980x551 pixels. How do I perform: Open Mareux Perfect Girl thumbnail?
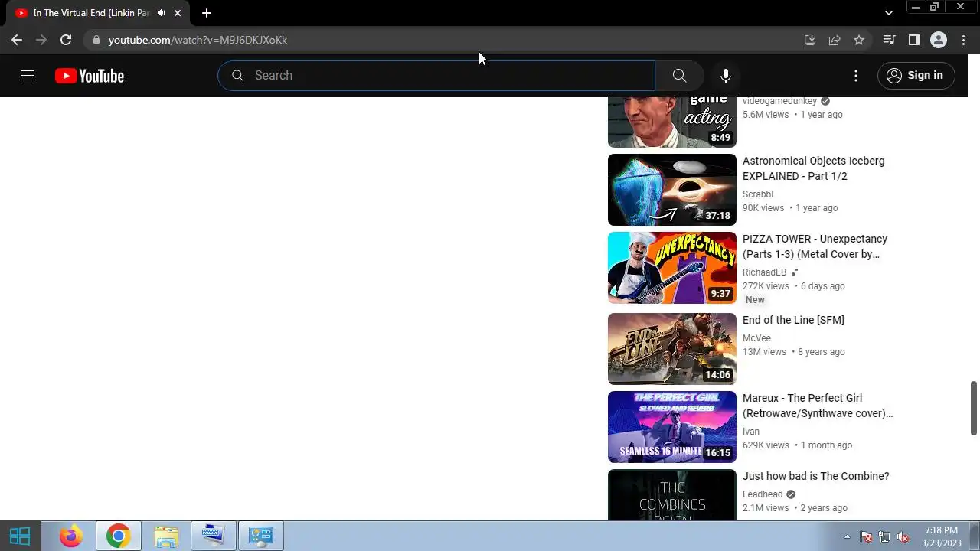click(672, 427)
